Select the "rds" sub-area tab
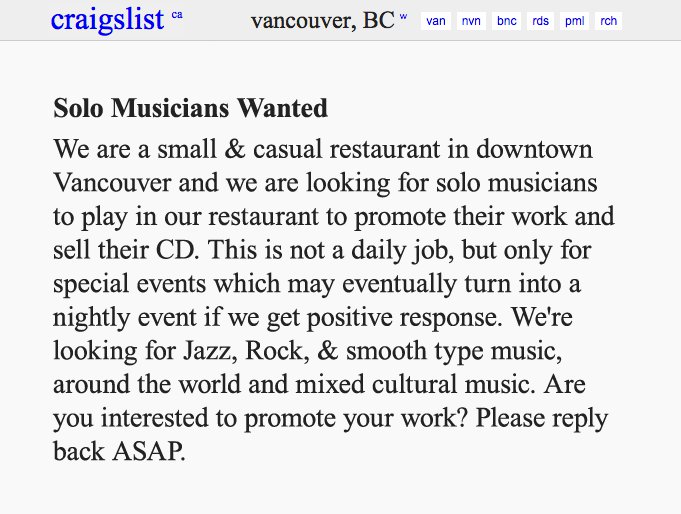Viewport: 681px width, 514px height. tap(540, 21)
